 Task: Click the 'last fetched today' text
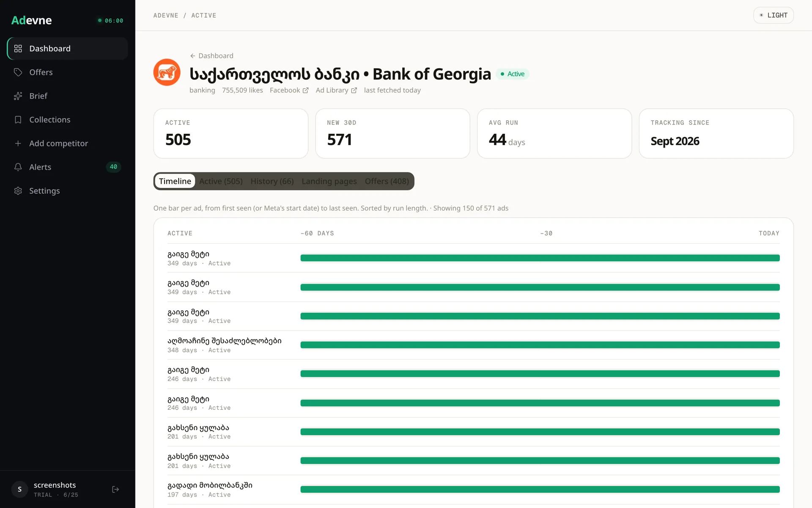click(392, 91)
